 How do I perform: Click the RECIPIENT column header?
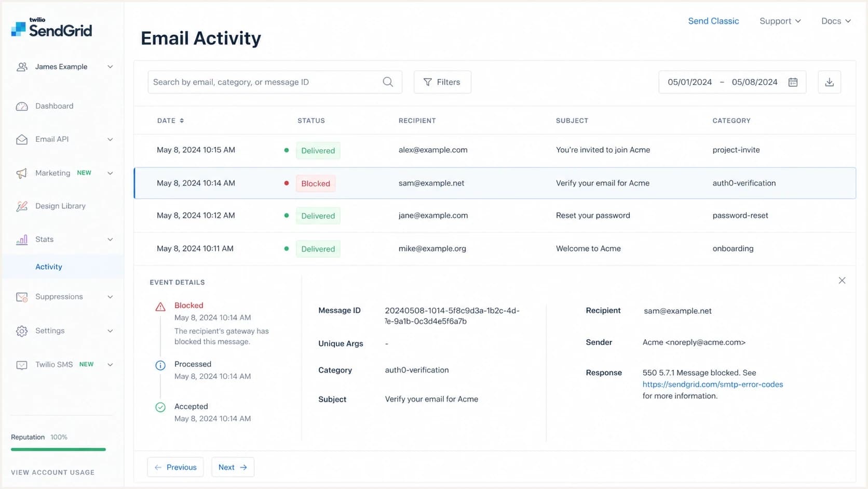point(417,121)
